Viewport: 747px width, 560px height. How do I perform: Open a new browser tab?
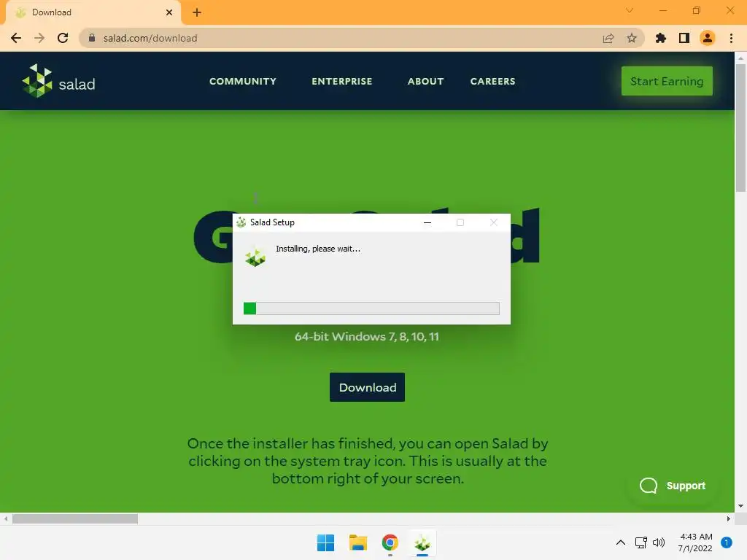pos(197,12)
